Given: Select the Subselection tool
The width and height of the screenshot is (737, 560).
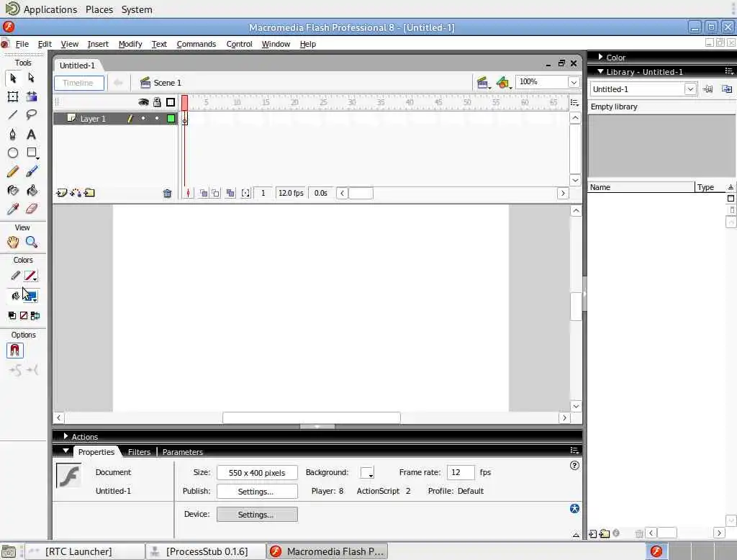Looking at the screenshot, I should click(31, 78).
